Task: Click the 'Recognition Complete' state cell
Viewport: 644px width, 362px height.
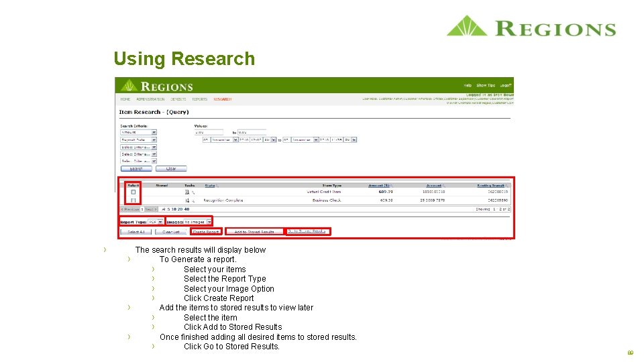Action: pos(223,200)
